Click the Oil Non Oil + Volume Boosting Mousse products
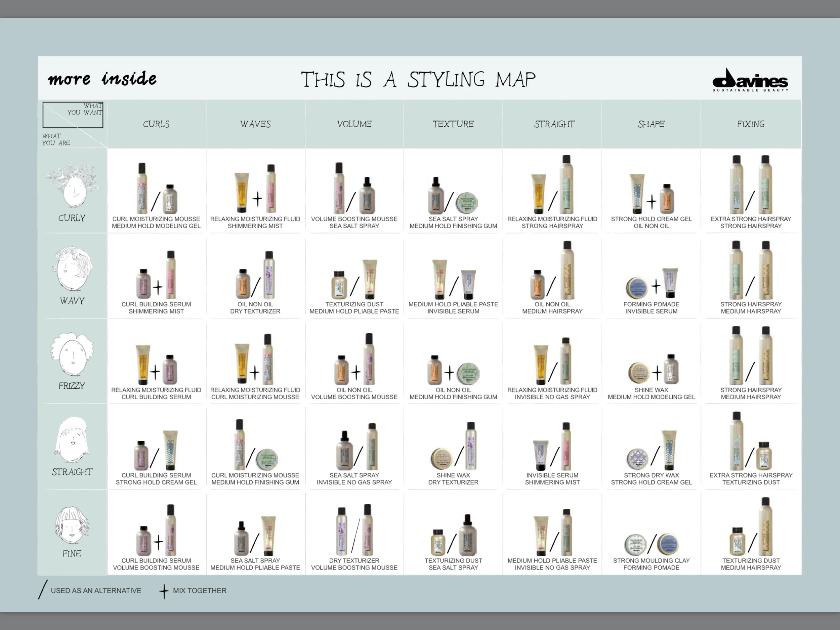The height and width of the screenshot is (630, 840). [354, 359]
